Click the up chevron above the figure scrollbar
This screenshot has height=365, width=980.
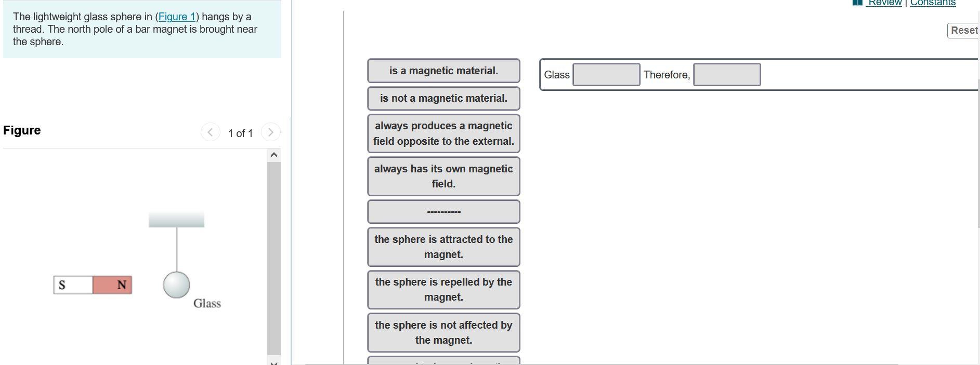[275, 154]
